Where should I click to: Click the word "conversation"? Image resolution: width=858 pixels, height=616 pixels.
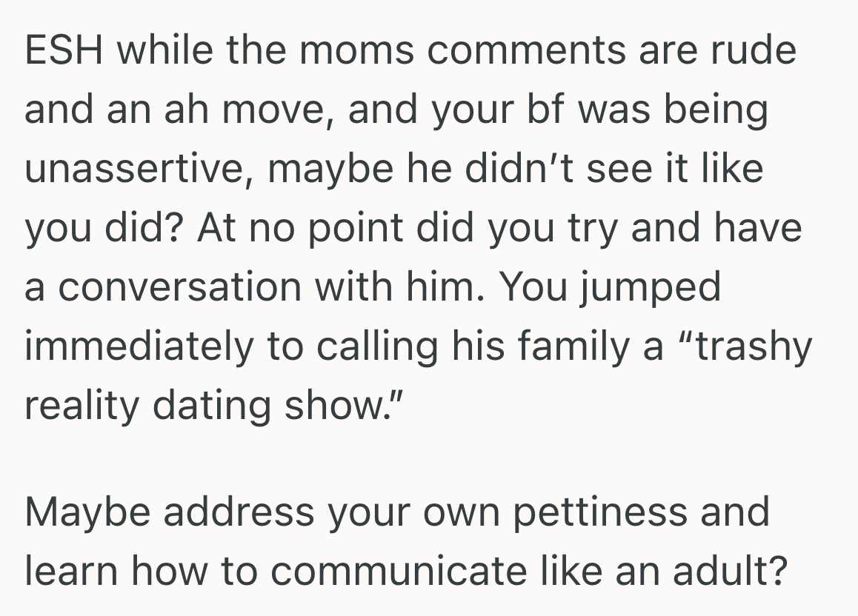click(x=179, y=287)
